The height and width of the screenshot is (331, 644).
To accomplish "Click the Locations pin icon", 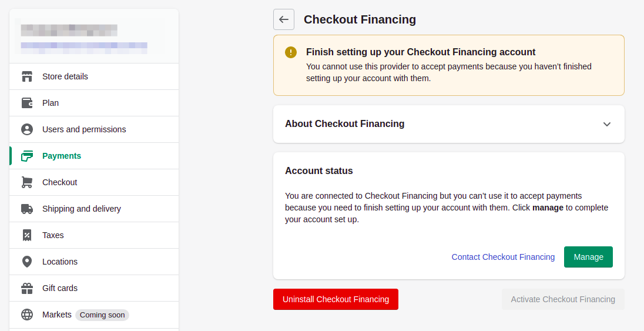I will 27,262.
